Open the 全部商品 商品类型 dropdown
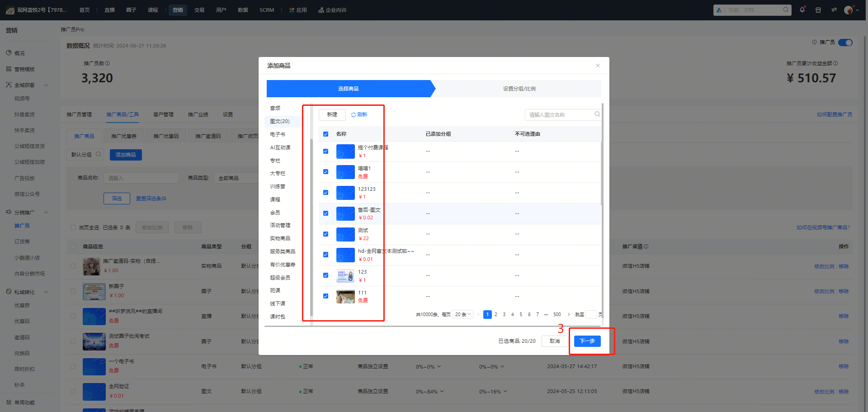The image size is (868, 412). [236, 178]
